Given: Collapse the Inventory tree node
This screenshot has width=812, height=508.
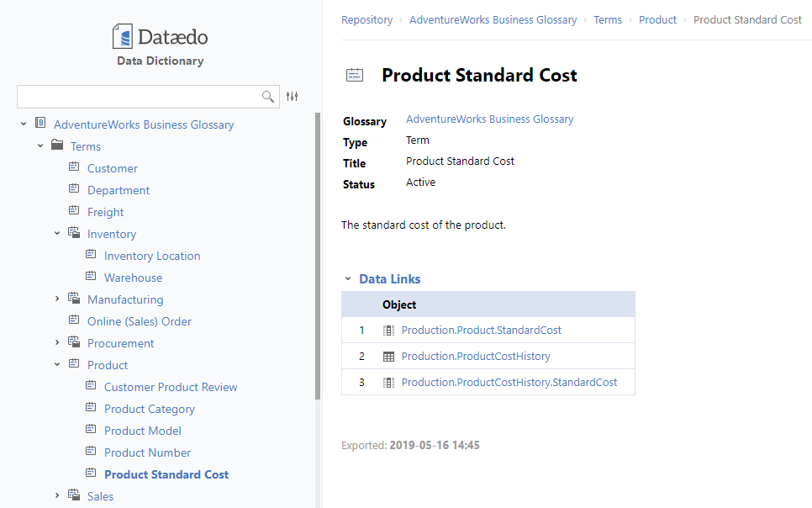Looking at the screenshot, I should pyautogui.click(x=57, y=234).
